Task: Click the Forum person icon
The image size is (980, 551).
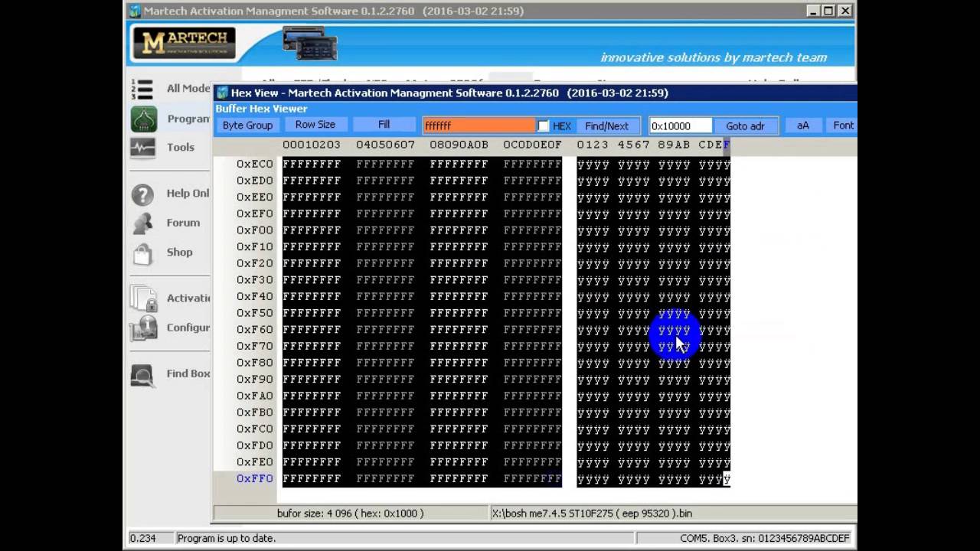Action: pyautogui.click(x=142, y=223)
